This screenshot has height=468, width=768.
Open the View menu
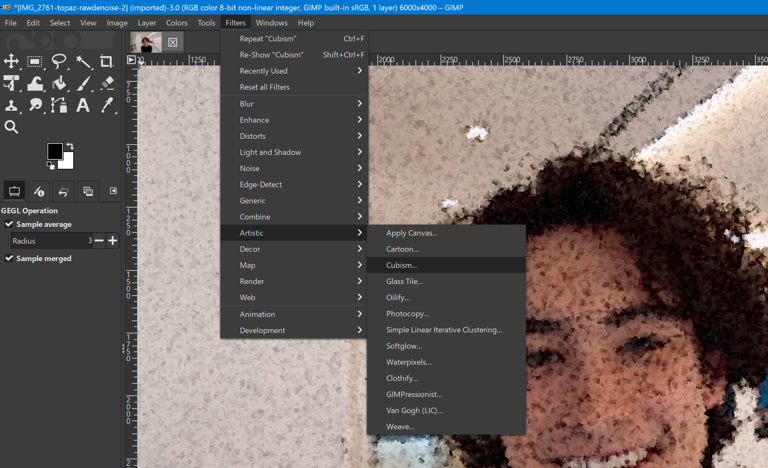point(88,23)
